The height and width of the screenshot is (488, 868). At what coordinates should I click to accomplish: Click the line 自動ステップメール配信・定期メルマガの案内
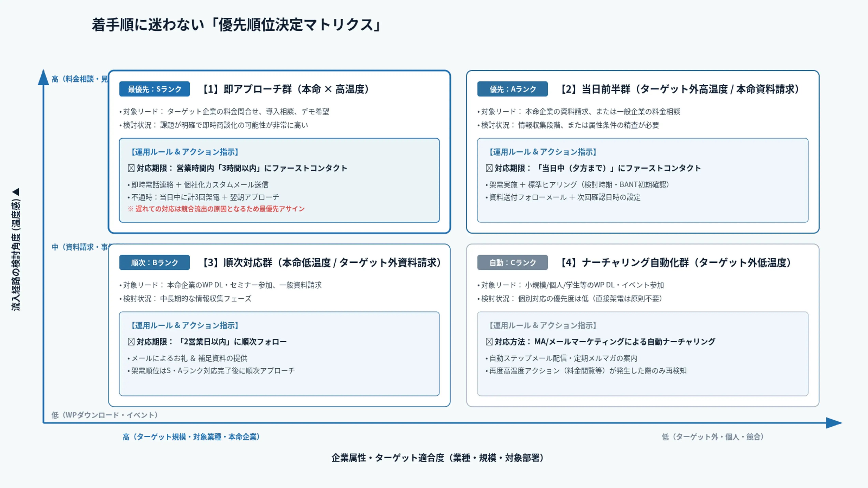tap(561, 358)
